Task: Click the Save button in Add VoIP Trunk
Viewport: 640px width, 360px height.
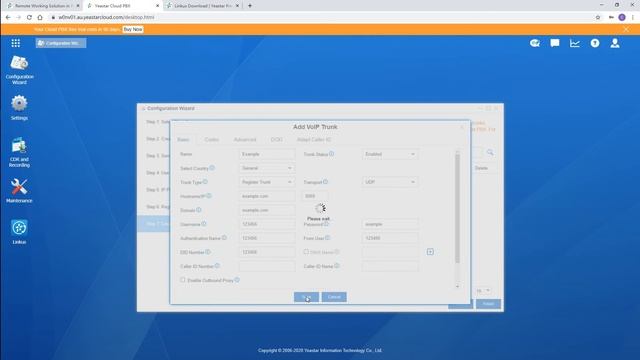Action: (x=306, y=297)
